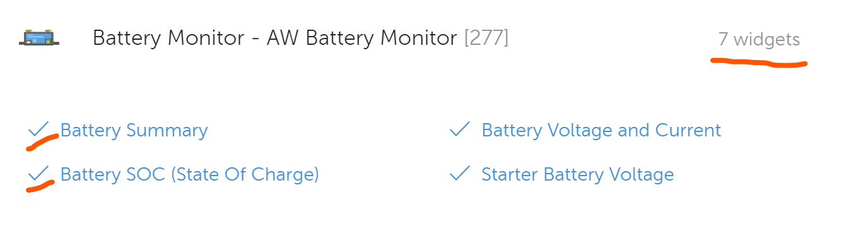This screenshot has width=868, height=245.
Task: Open the Battery Summary widget link
Action: point(134,131)
